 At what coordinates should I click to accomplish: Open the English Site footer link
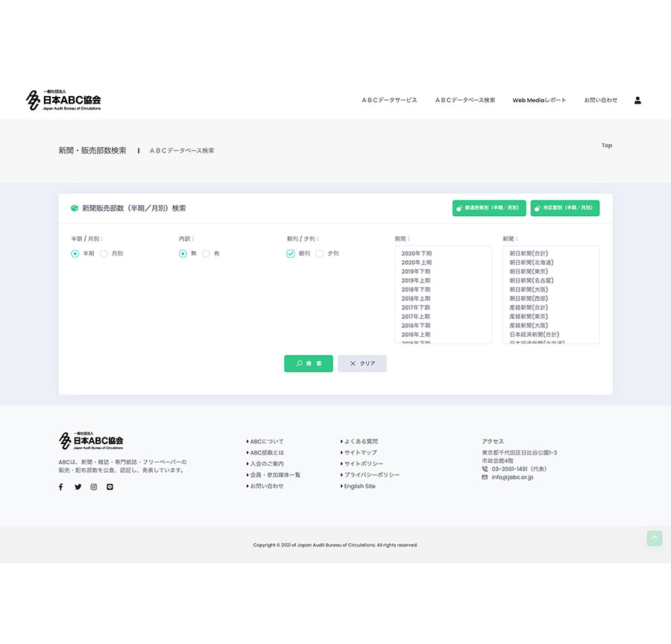click(359, 486)
